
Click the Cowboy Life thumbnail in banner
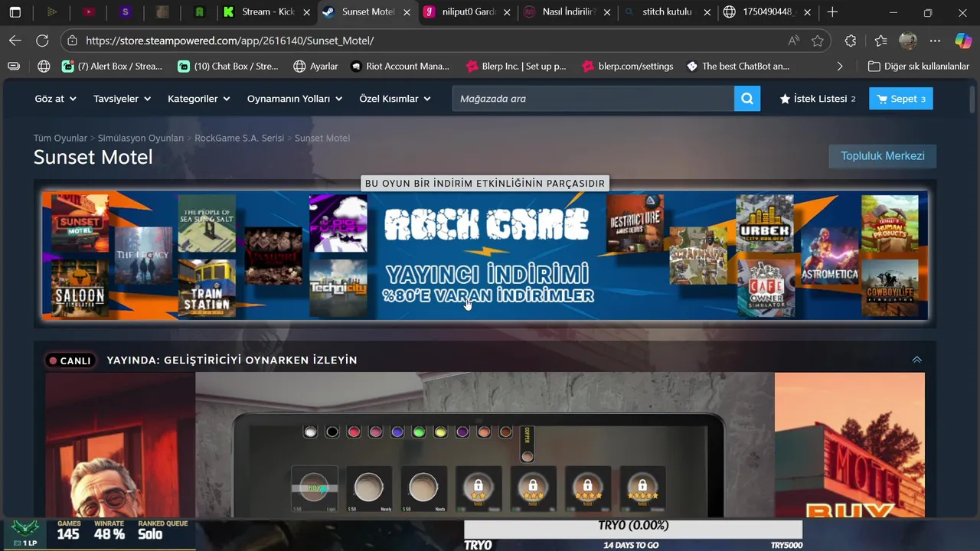(x=890, y=289)
